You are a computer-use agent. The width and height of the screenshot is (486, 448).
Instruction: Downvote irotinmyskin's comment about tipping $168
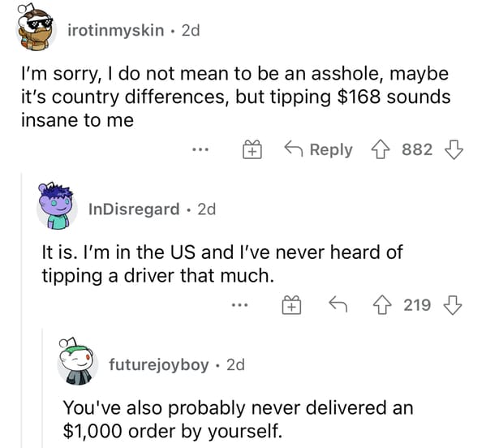[454, 150]
